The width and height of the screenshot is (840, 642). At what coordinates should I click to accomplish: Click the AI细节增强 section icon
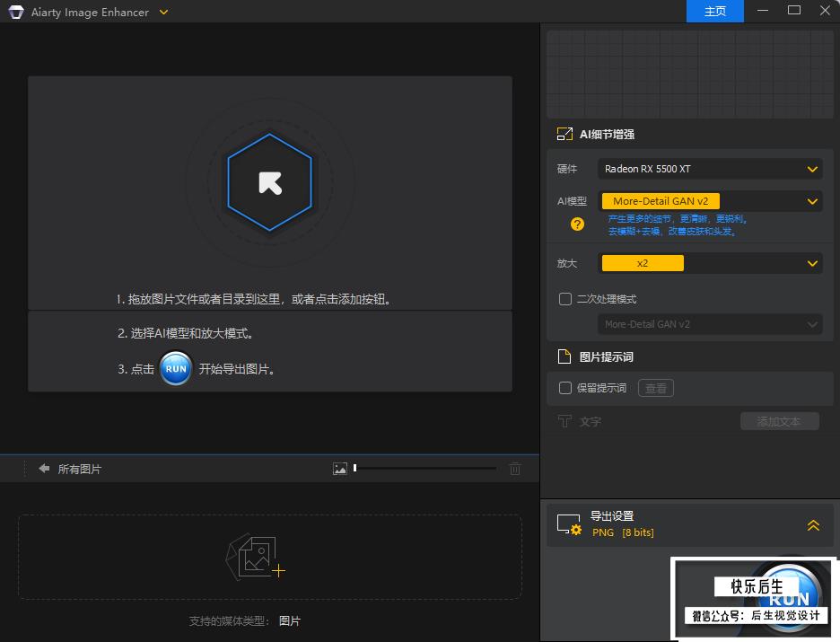[x=564, y=134]
